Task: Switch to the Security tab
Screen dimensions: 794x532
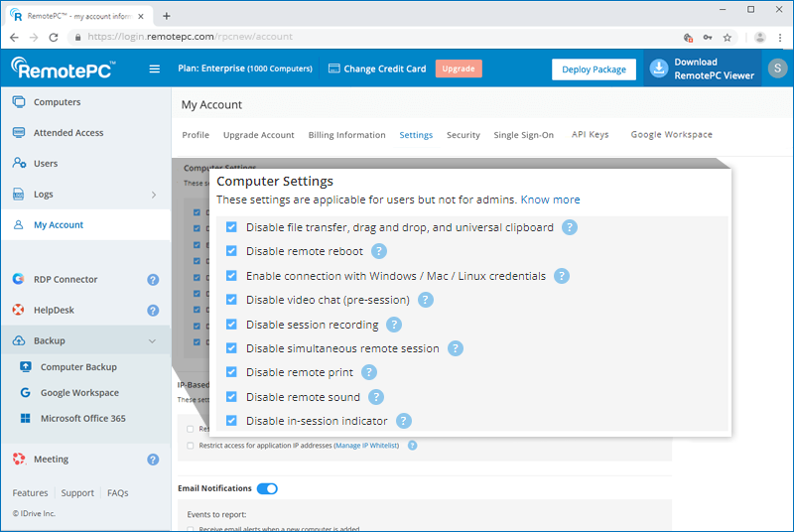Action: point(463,135)
